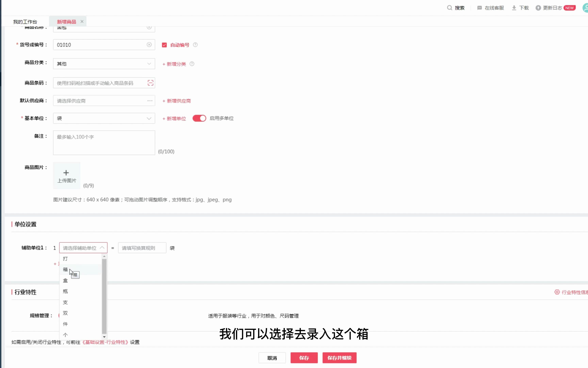588x368 pixels.
Task: Select 件 from unit list
Action: pos(80,324)
